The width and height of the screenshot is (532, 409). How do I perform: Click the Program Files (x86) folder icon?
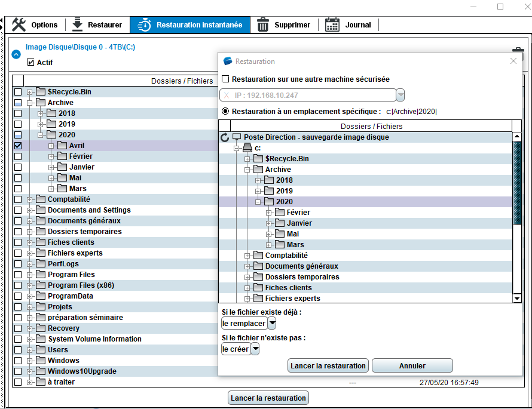[41, 285]
